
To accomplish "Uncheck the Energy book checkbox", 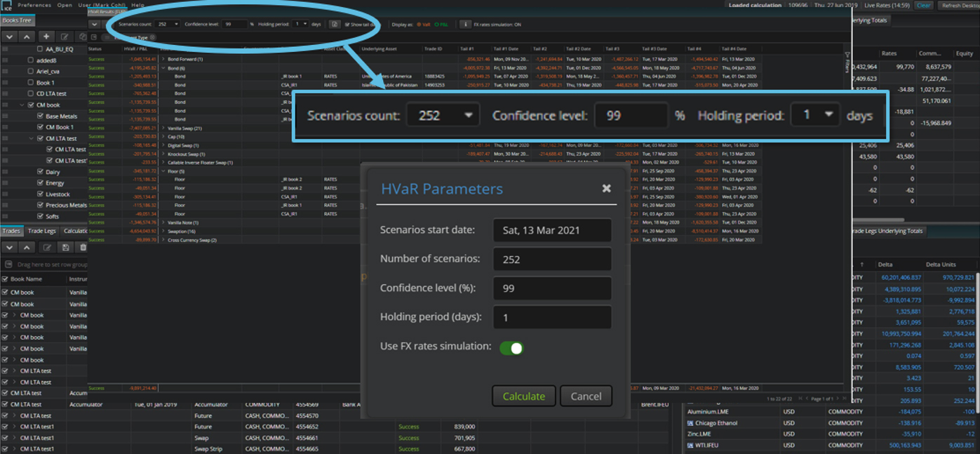I will point(40,183).
